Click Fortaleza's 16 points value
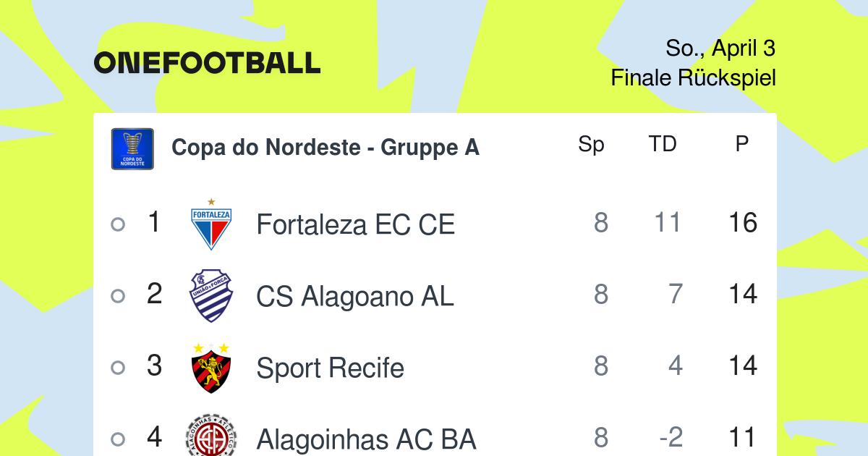Viewport: 868px width, 456px height. coord(743,223)
